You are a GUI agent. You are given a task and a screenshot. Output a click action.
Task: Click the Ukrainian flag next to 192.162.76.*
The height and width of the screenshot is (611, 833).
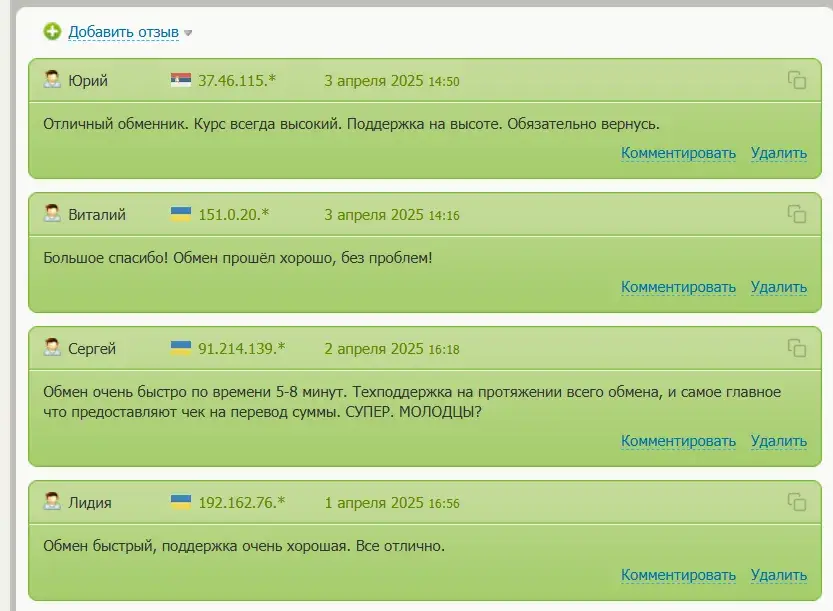(x=181, y=502)
